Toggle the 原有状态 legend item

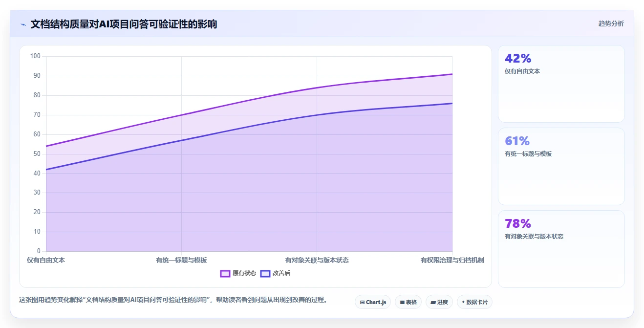click(x=238, y=273)
